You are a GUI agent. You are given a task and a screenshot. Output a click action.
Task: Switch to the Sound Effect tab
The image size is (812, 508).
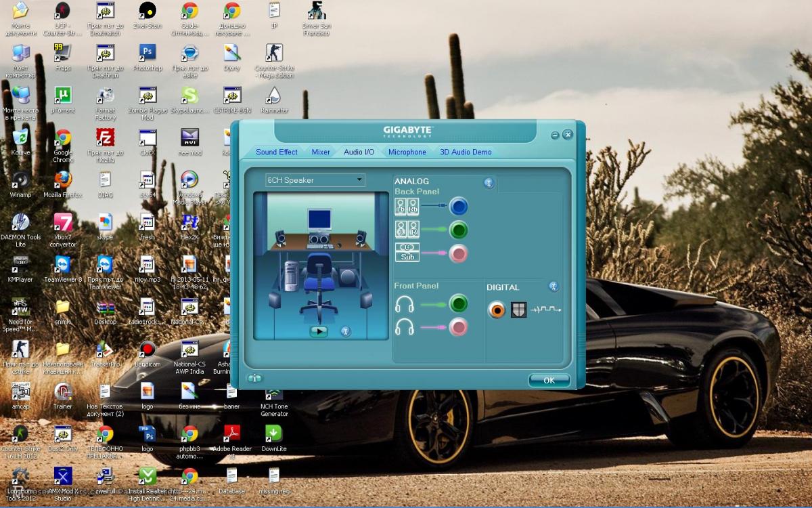[277, 152]
